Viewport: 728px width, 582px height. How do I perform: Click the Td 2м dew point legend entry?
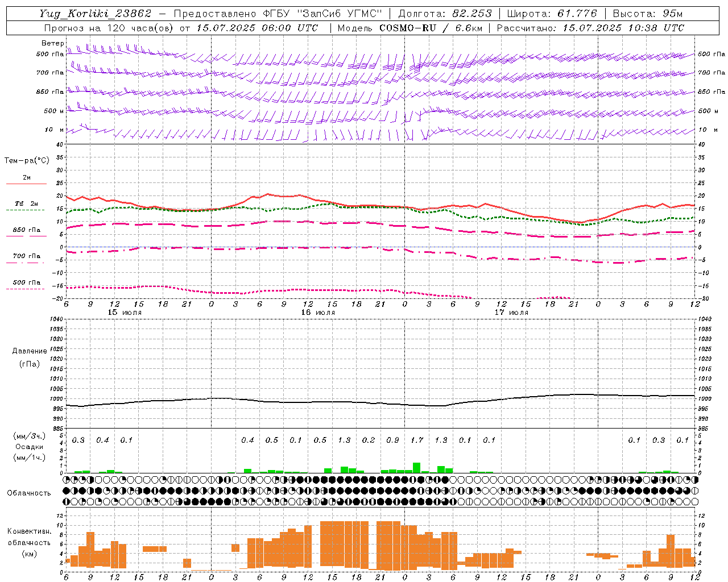click(x=26, y=203)
